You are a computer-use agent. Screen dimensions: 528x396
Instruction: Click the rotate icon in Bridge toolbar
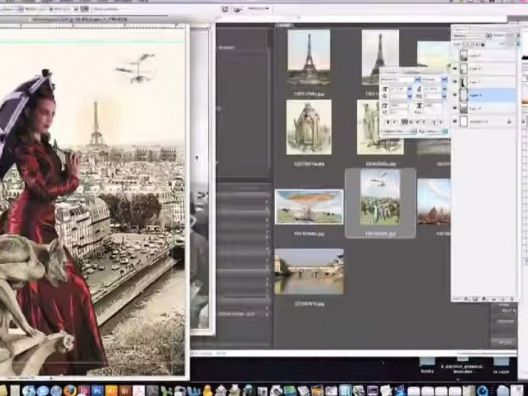coord(225,9)
